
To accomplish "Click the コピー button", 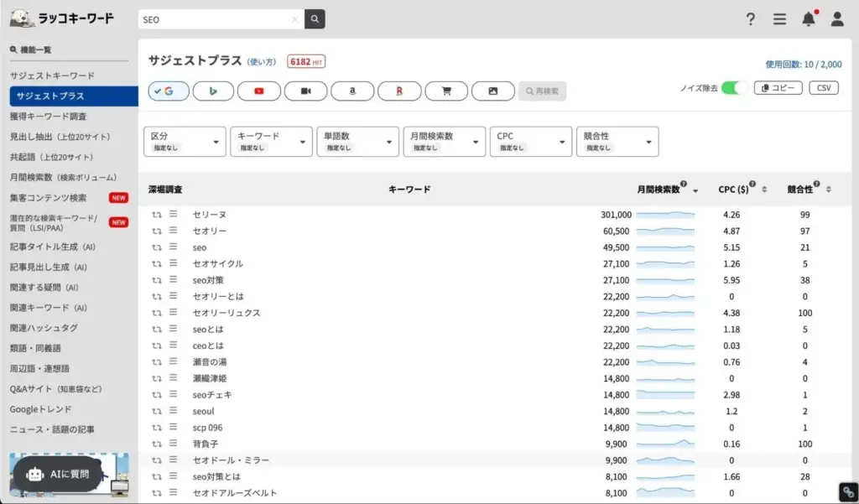I will [x=778, y=88].
